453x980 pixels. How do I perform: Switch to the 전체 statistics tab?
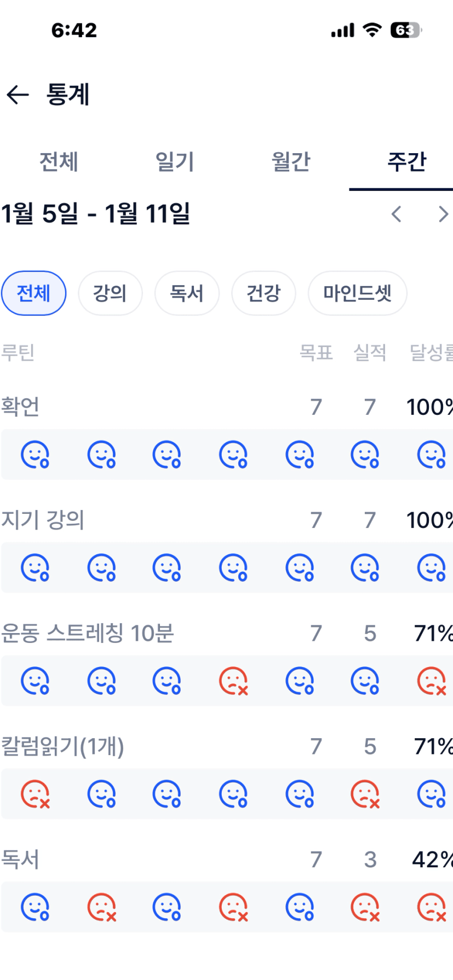pyautogui.click(x=59, y=162)
